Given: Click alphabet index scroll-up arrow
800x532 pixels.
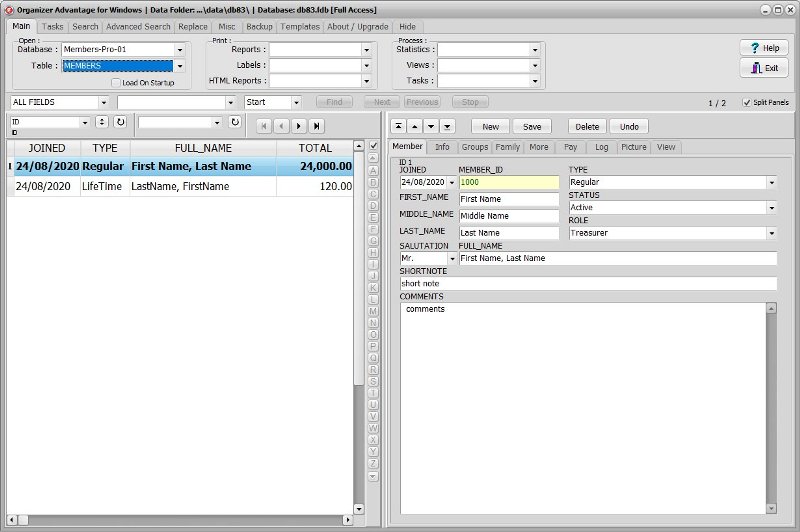Looking at the screenshot, I should [x=373, y=158].
